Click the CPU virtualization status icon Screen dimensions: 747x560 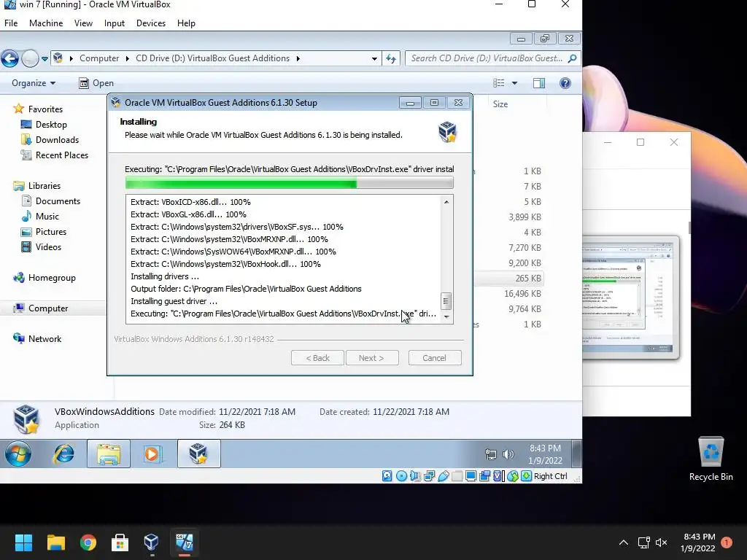(x=498, y=475)
